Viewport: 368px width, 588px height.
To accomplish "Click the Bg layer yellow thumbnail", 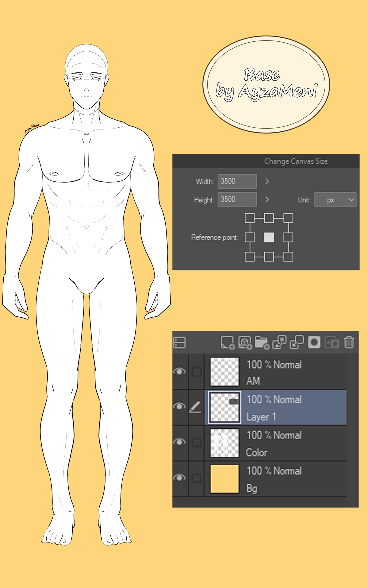I will click(224, 479).
